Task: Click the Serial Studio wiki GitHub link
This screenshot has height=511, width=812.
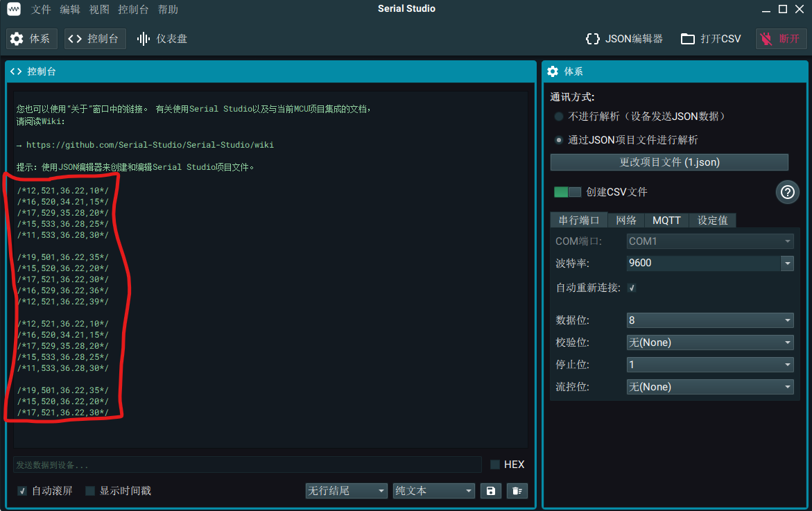Action: (148, 144)
